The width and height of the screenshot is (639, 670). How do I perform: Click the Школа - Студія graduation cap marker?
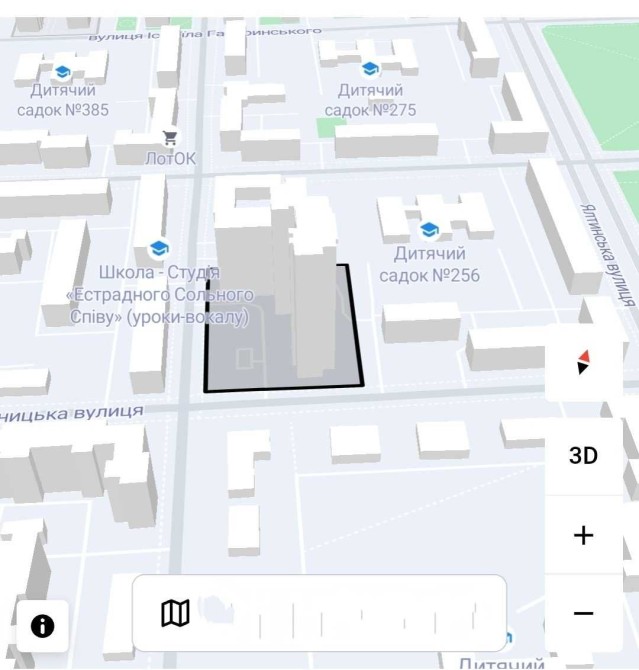[x=158, y=248]
